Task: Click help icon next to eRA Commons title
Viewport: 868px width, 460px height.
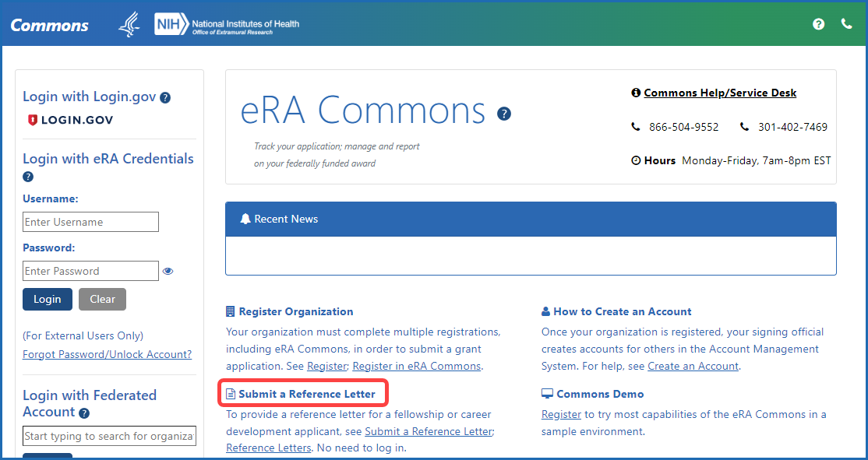Action: pos(504,114)
